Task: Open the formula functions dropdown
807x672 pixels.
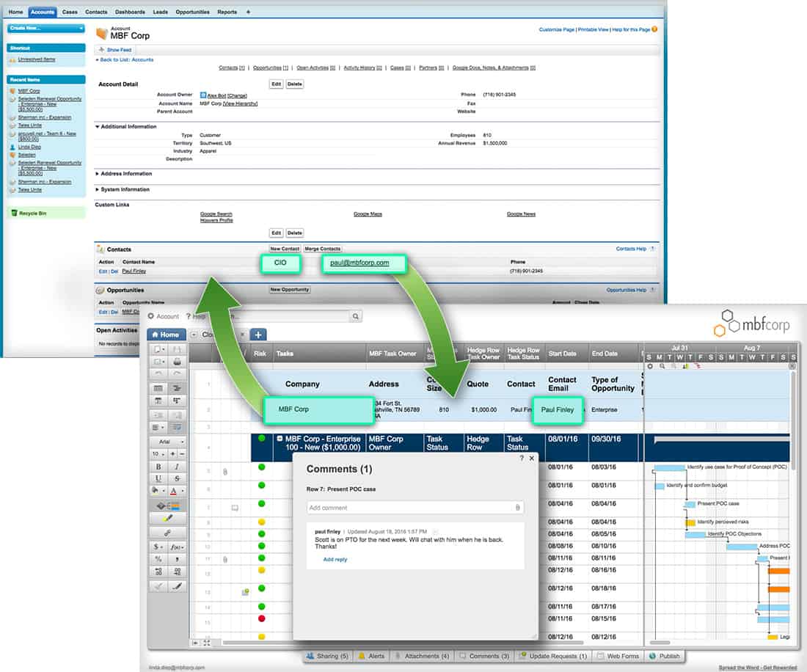Action: click(x=177, y=547)
